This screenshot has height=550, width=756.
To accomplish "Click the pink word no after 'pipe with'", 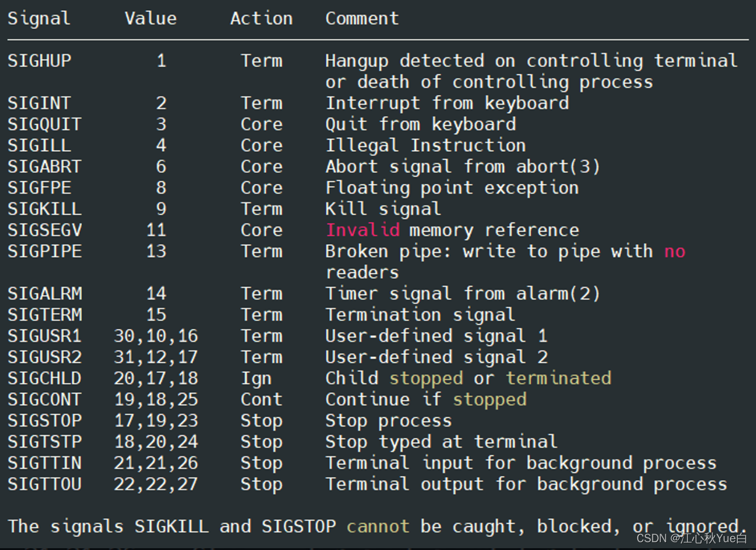I will [675, 251].
